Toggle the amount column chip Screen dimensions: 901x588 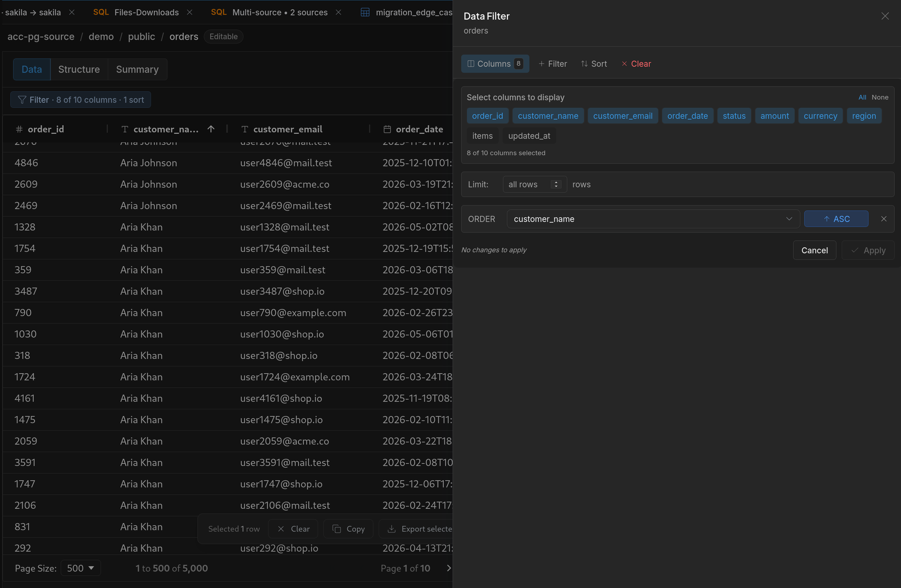point(774,116)
